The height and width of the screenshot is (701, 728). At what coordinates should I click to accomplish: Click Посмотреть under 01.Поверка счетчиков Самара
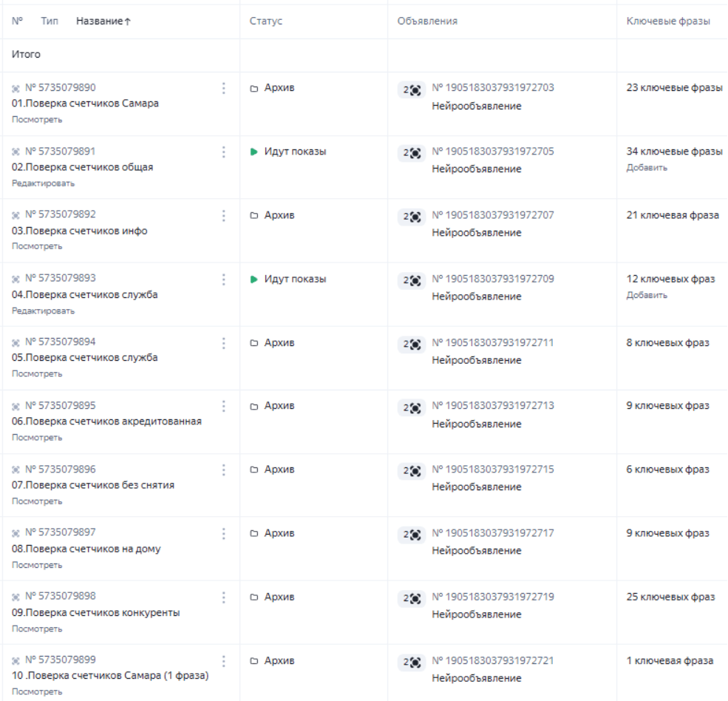coord(37,119)
